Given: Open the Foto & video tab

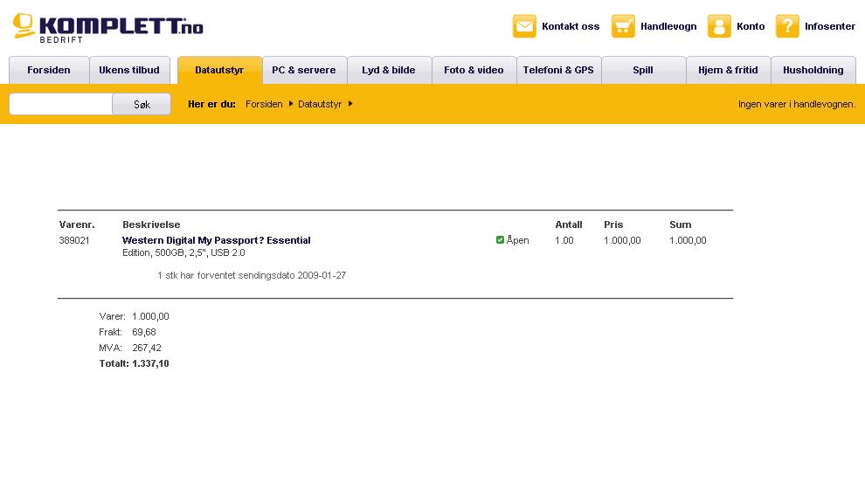Looking at the screenshot, I should pos(474,70).
